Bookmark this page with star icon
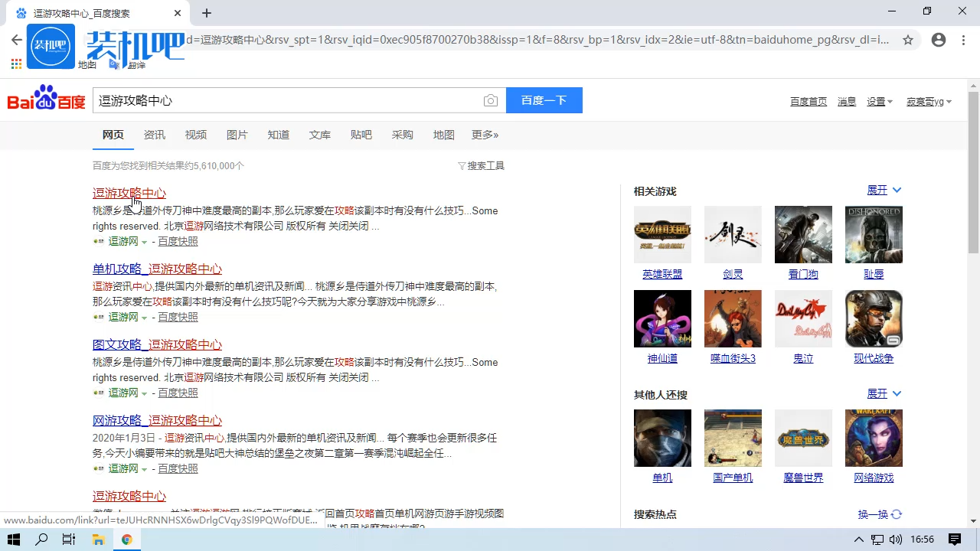Viewport: 980px width, 551px height. coord(908,40)
